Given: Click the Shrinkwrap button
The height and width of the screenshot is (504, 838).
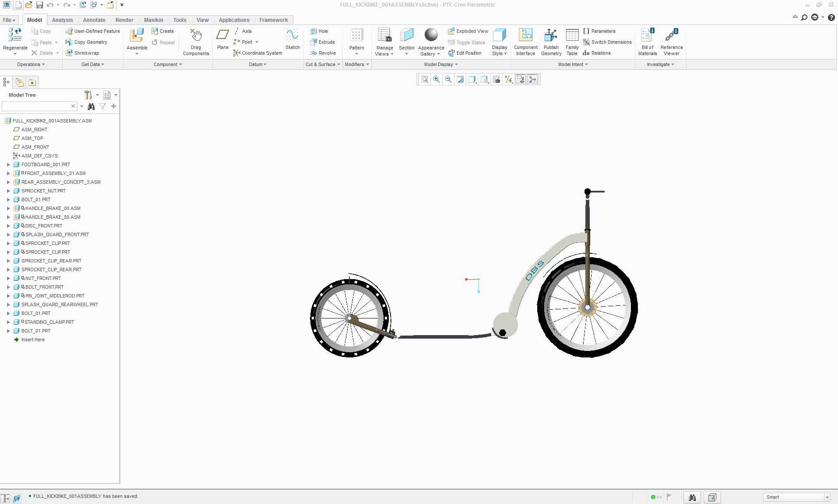Looking at the screenshot, I should (82, 53).
